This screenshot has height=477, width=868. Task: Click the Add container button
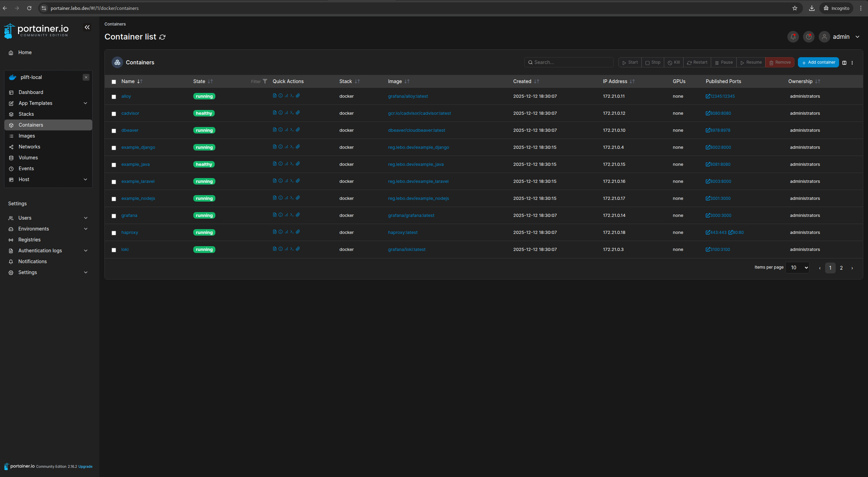pos(818,62)
